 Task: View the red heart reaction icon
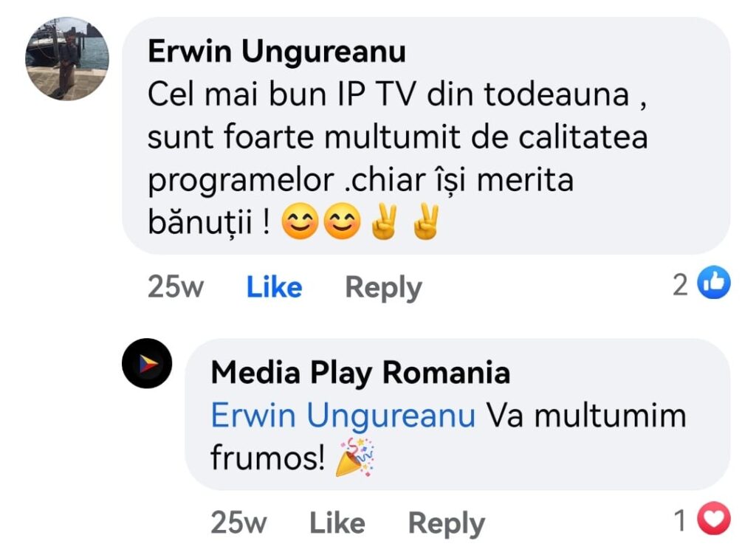(x=714, y=518)
